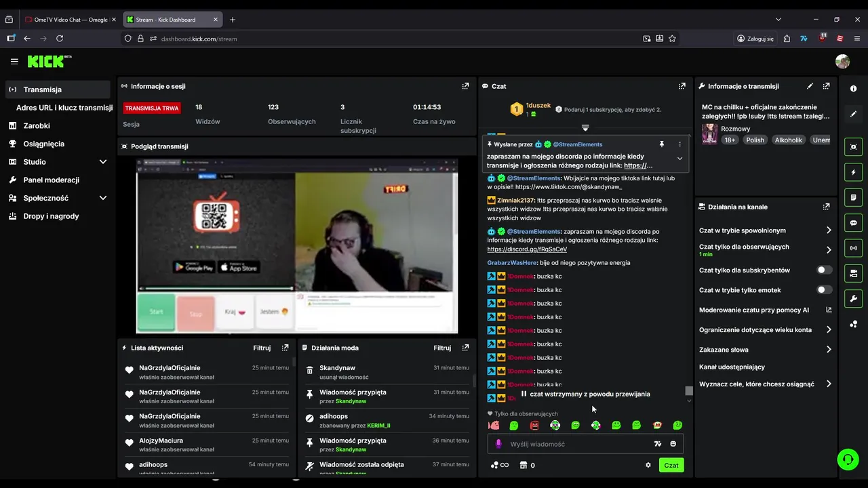Expand Ograniczenie dotyczące wieku konta
Screen dimensions: 868x488
coord(828,329)
